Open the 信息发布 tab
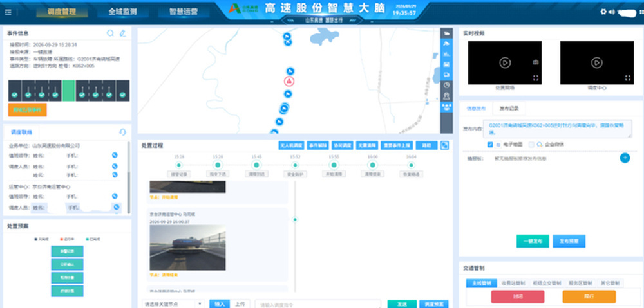Image resolution: width=644 pixels, height=308 pixels. (x=476, y=109)
